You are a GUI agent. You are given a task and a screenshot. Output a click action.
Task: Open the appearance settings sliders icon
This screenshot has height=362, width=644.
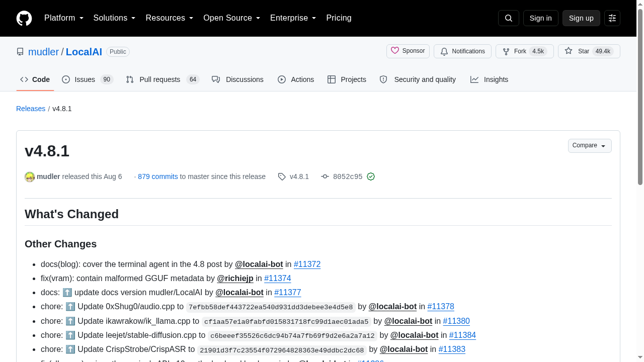[x=612, y=18]
